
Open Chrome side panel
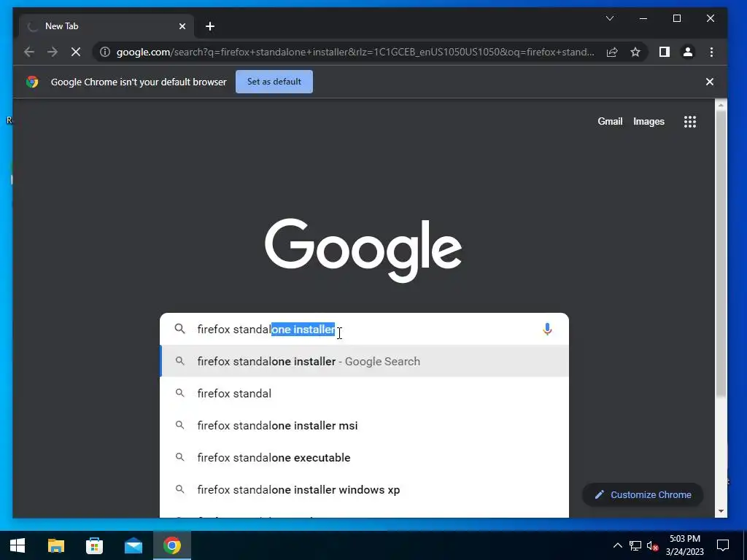coord(664,52)
